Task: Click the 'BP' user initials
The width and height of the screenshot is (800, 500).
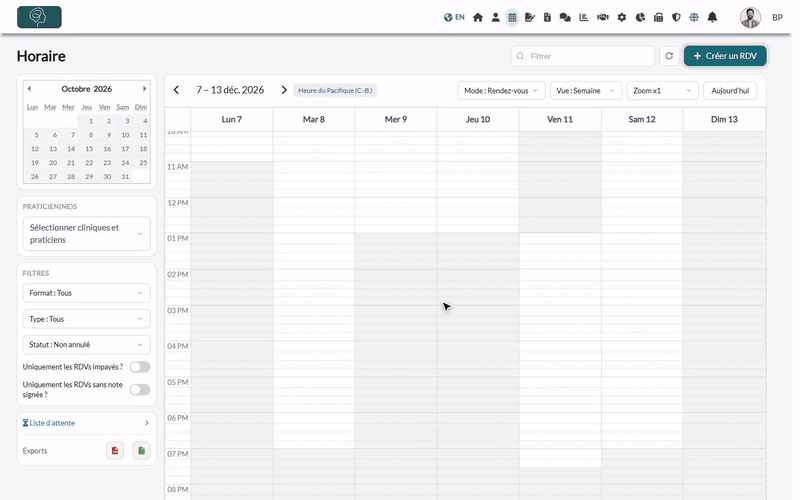Action: [777, 17]
